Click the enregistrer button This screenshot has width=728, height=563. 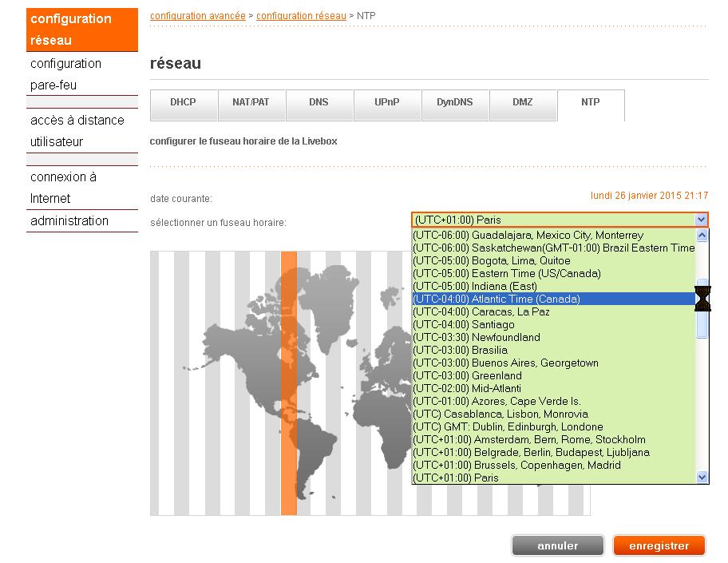(x=659, y=546)
